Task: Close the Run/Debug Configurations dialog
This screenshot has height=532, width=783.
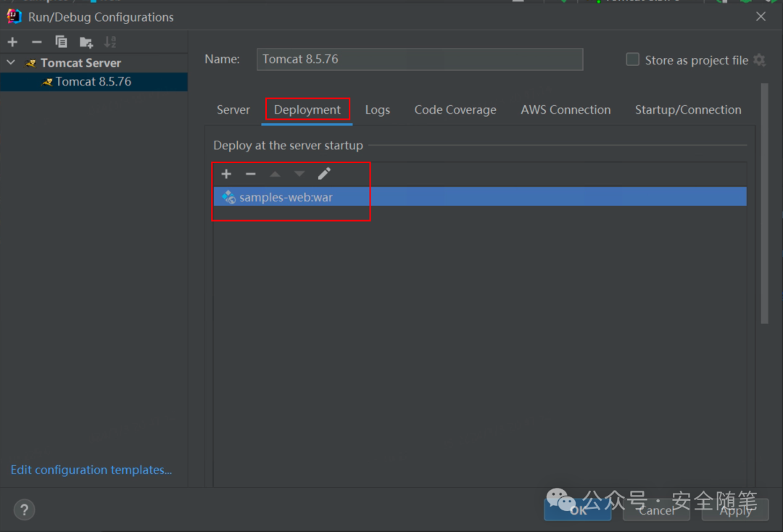Action: coord(761,17)
